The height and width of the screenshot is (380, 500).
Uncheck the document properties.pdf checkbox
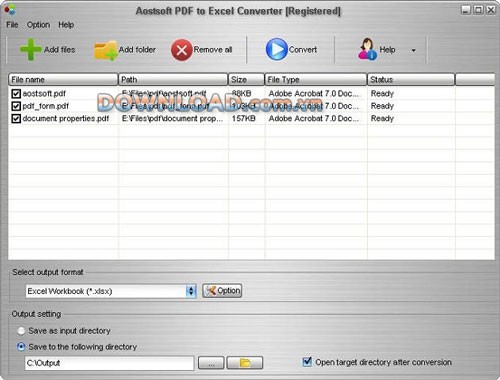tap(16, 118)
